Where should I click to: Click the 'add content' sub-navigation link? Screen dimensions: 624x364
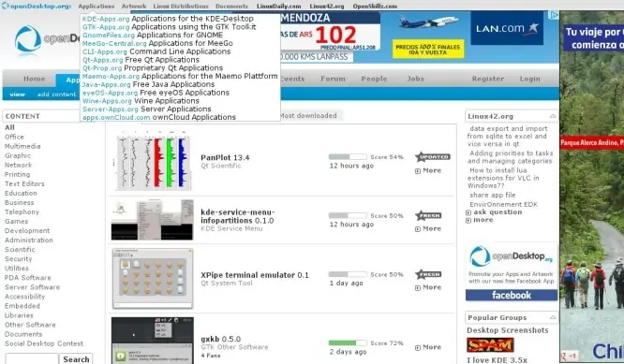pyautogui.click(x=56, y=95)
